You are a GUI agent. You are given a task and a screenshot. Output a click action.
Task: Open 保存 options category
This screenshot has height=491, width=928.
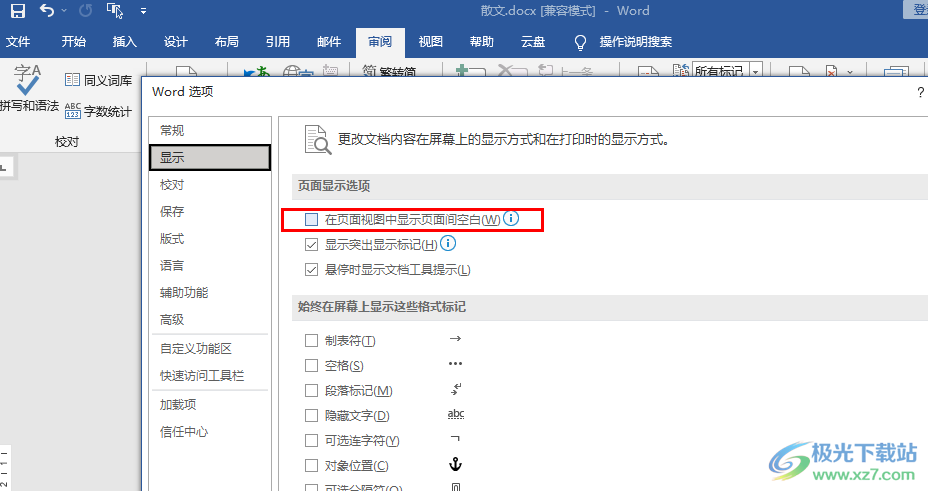[210, 211]
